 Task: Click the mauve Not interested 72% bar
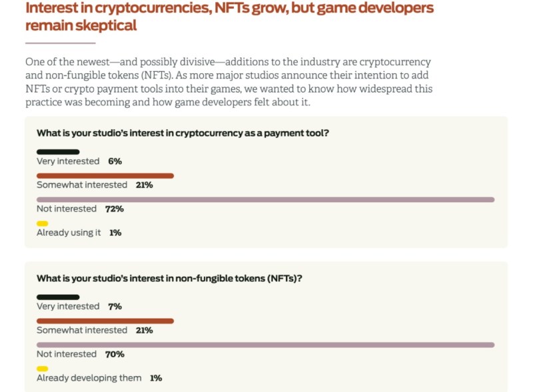(265, 200)
